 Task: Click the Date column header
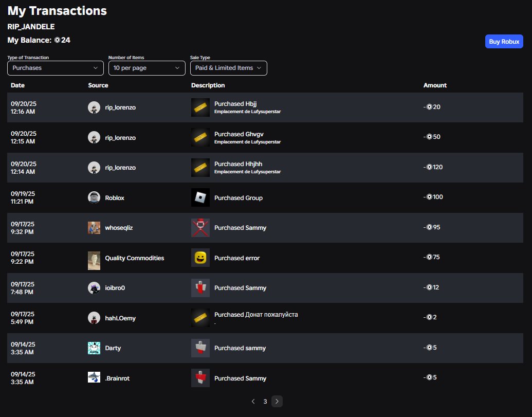tap(17, 85)
